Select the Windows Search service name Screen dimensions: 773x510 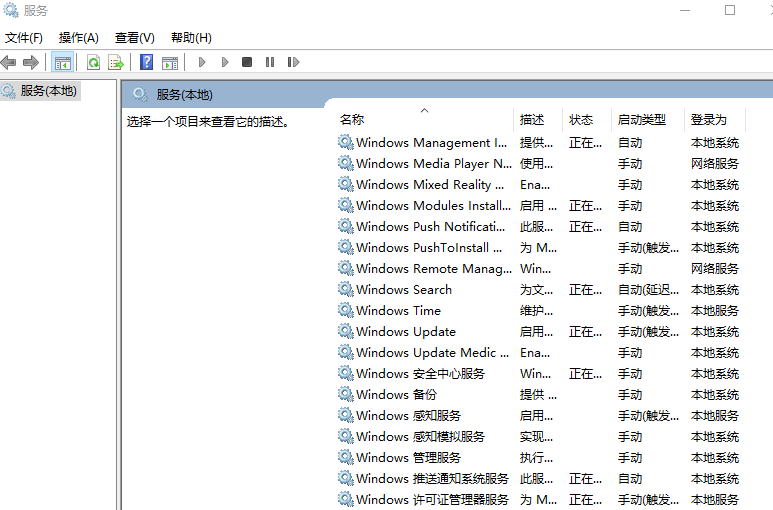coord(404,290)
